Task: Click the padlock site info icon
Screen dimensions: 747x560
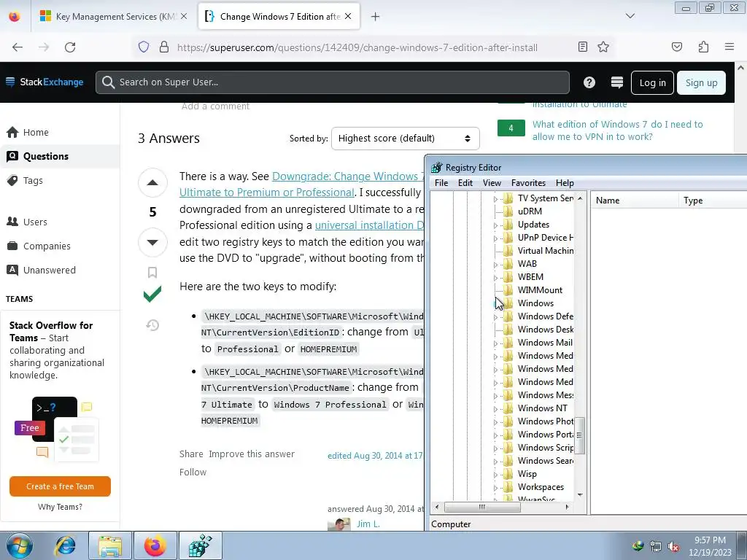Action: (x=164, y=47)
